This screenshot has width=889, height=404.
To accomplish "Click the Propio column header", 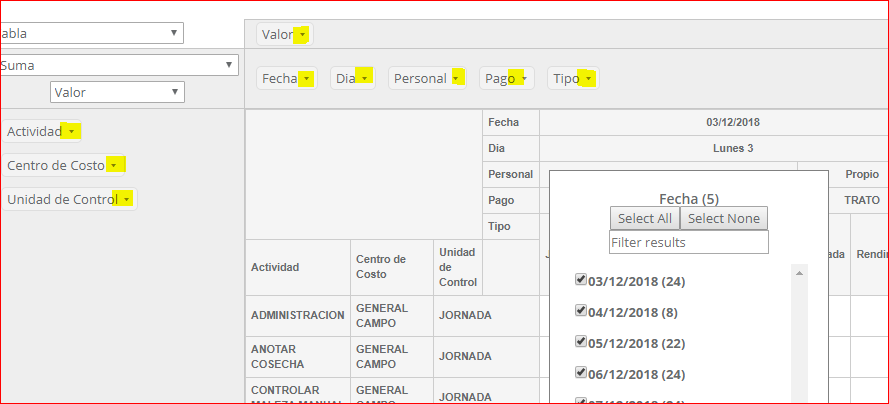I will (x=862, y=175).
